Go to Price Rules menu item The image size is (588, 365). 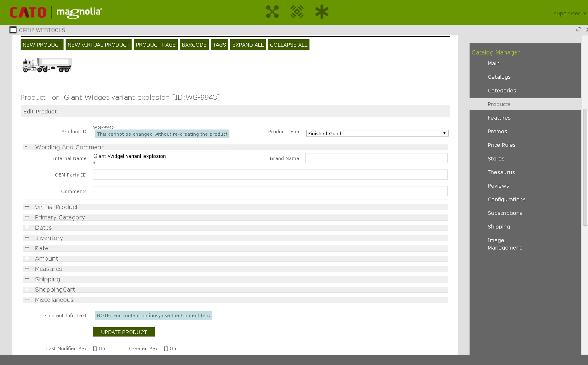point(501,145)
